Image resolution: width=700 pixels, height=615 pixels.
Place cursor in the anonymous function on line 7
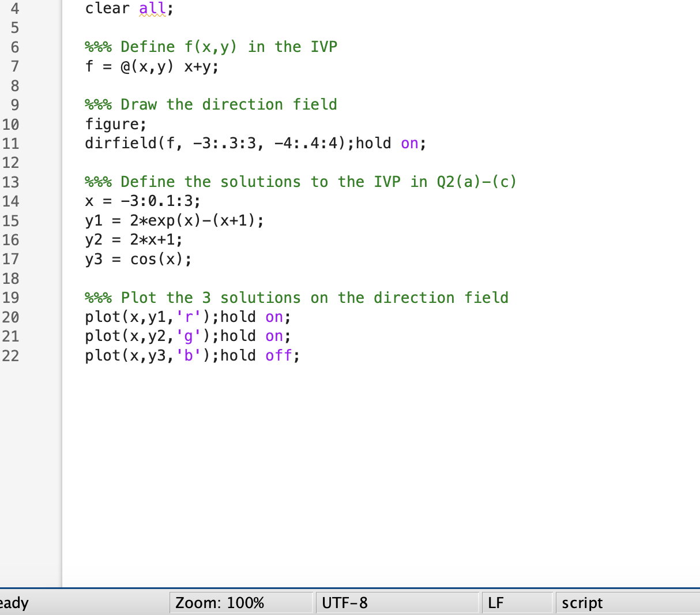click(x=144, y=66)
